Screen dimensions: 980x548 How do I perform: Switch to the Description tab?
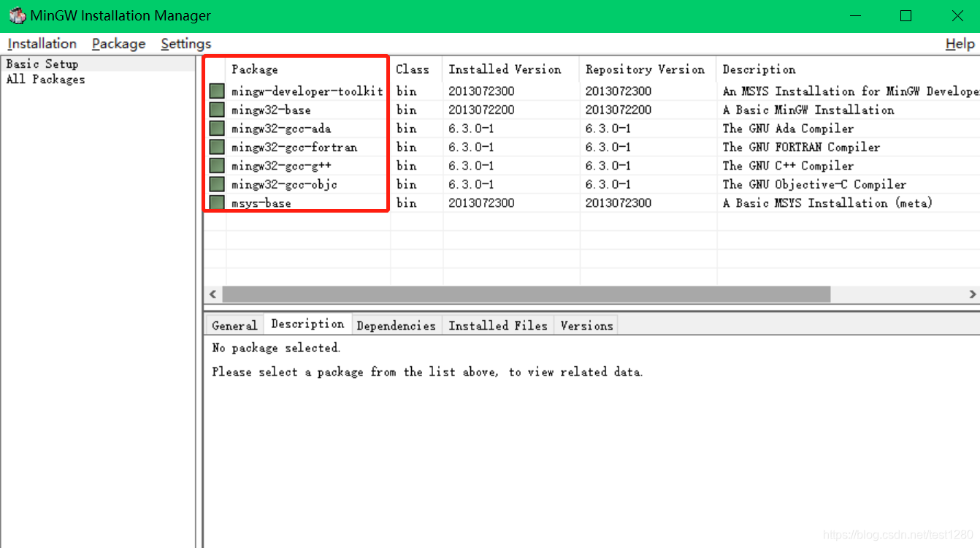click(x=307, y=324)
